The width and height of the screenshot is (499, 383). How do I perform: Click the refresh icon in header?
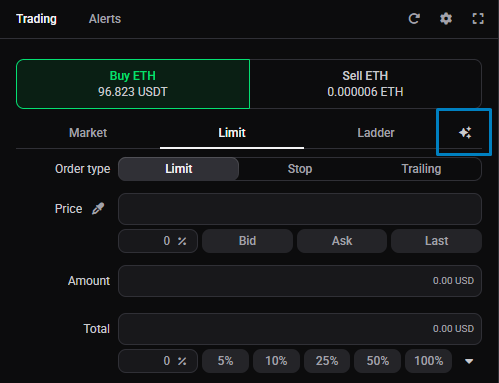click(414, 19)
